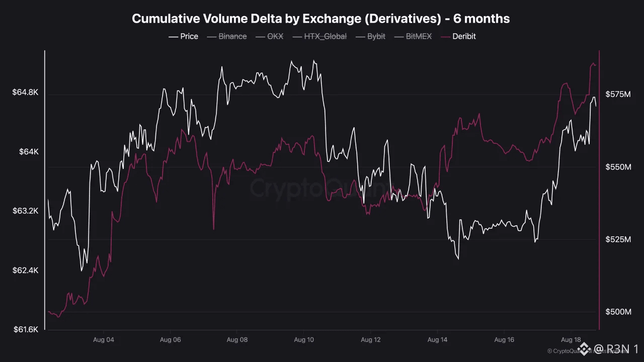Image resolution: width=644 pixels, height=362 pixels.
Task: Click the chart title 'Cumulative Volume Delta by Exchange'
Action: pyautogui.click(x=320, y=19)
